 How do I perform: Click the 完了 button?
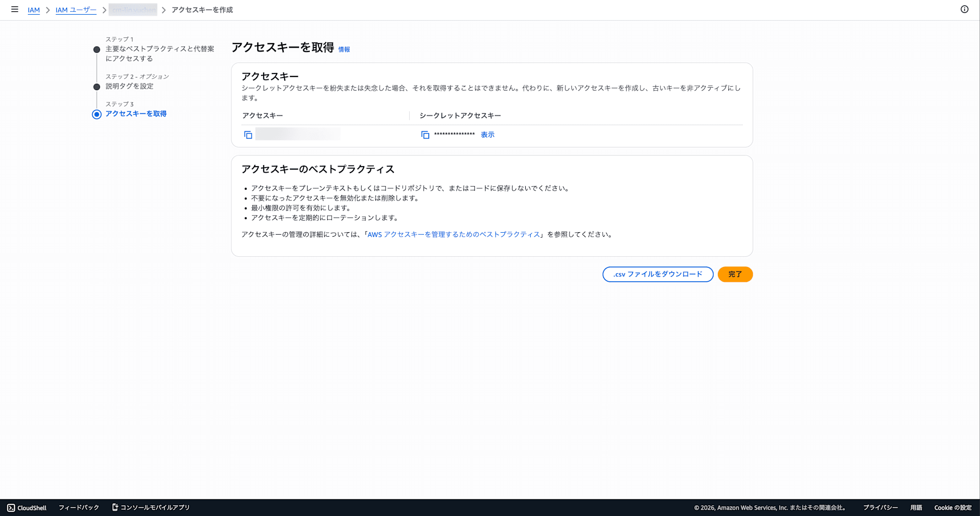735,274
